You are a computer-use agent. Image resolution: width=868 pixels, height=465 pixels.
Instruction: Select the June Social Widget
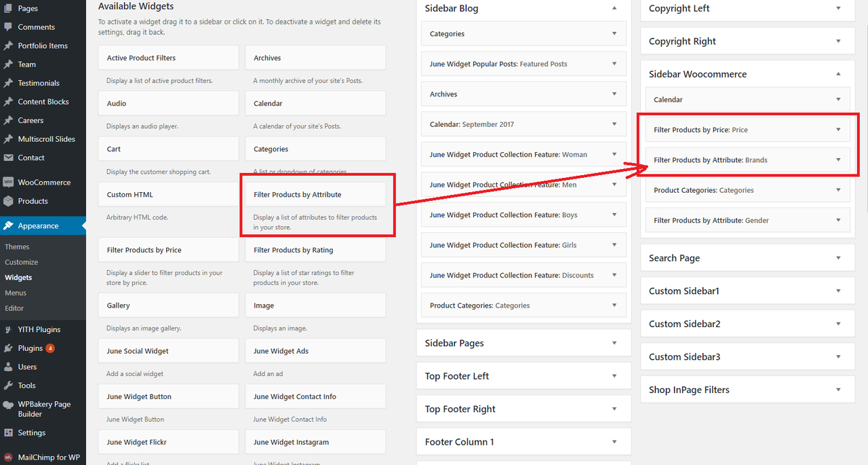pos(168,351)
